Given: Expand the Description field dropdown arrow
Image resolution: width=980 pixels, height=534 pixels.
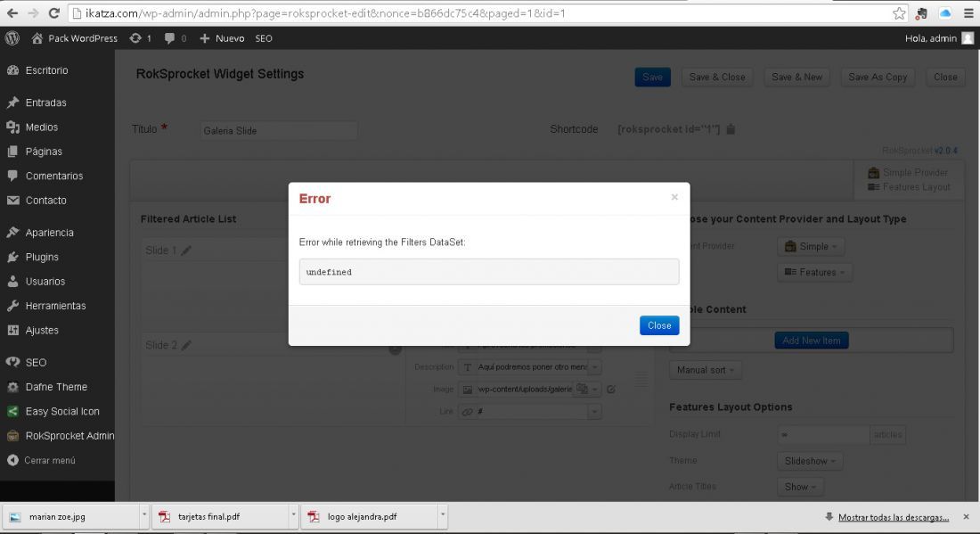Looking at the screenshot, I should coord(595,367).
